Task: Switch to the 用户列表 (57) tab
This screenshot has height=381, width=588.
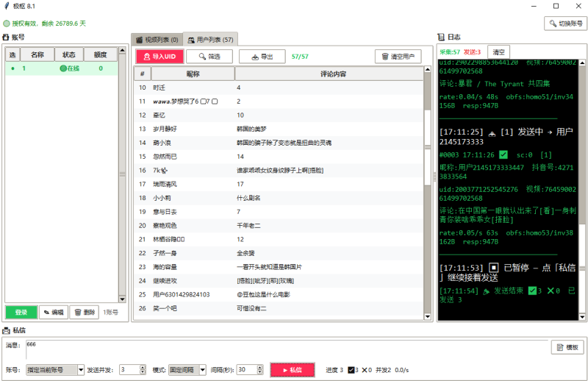Action: click(x=210, y=40)
